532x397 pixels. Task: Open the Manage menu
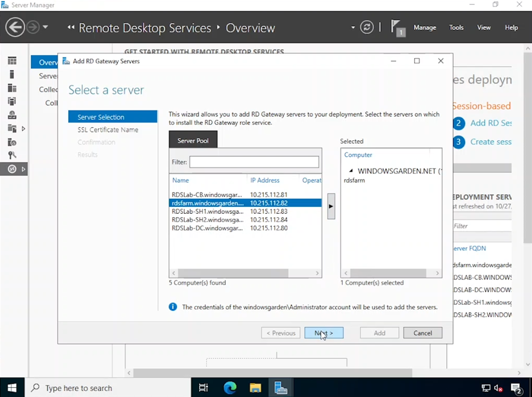[425, 27]
